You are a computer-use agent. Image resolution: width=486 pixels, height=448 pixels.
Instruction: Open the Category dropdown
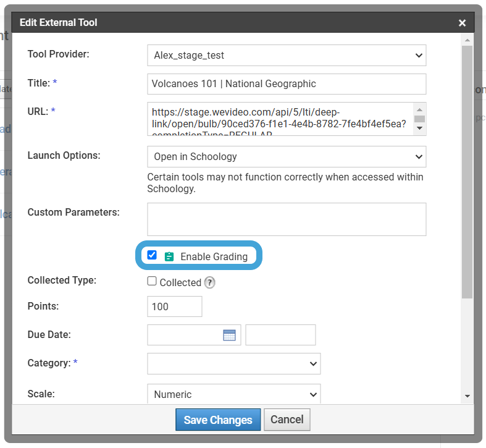click(x=233, y=363)
